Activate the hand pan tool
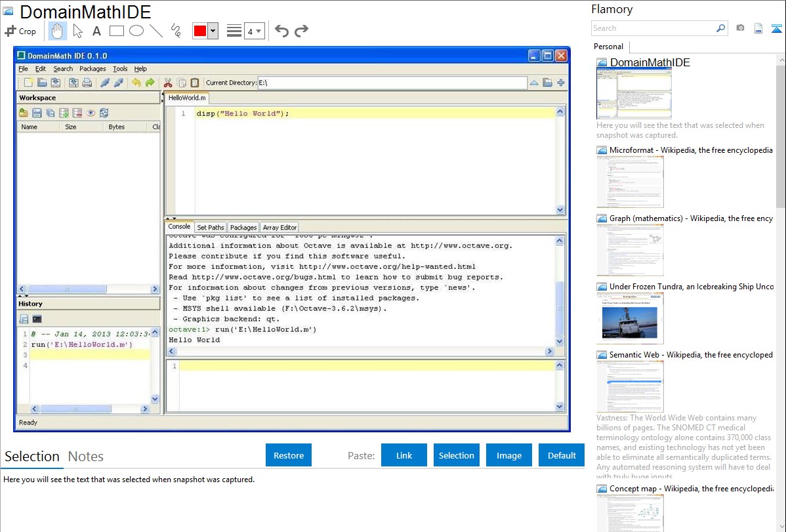This screenshot has width=786, height=532. coord(57,31)
